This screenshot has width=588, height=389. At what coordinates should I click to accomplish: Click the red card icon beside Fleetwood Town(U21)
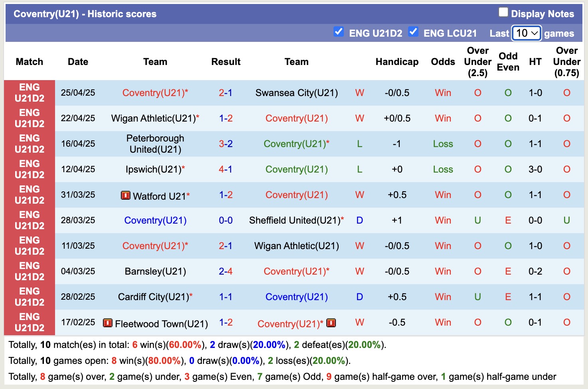click(108, 322)
